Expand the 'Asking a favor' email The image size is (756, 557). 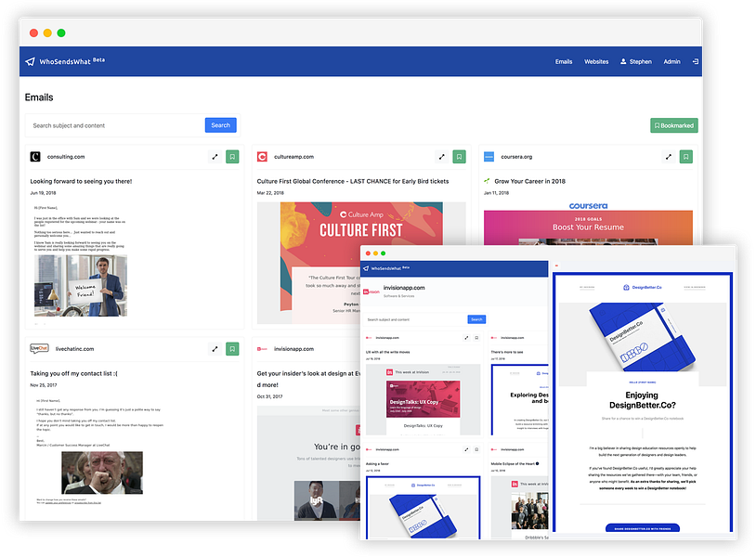[466, 449]
